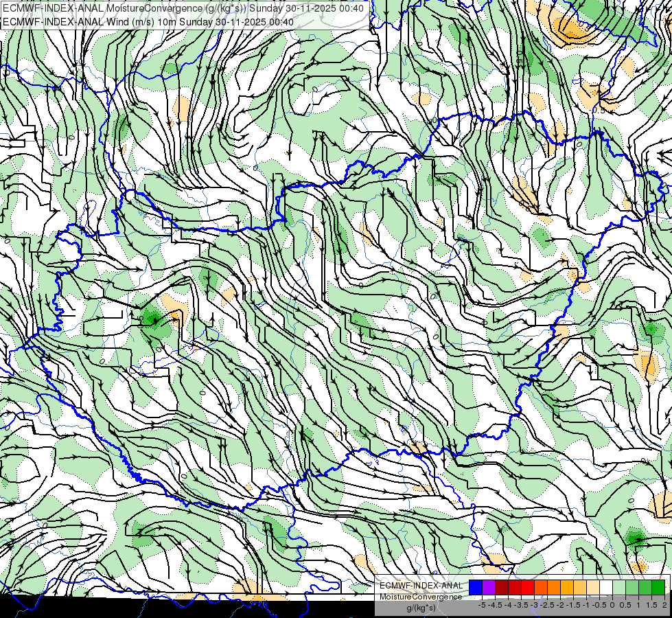The image size is (672, 618).
Task: Click the pure white legend swatch
Action: click(x=606, y=587)
